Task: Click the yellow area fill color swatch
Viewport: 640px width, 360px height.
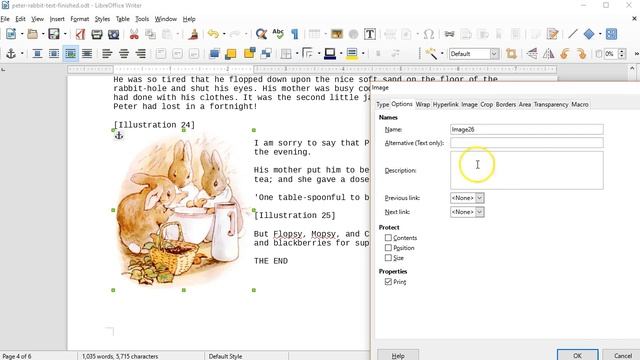Action: pyautogui.click(x=352, y=53)
